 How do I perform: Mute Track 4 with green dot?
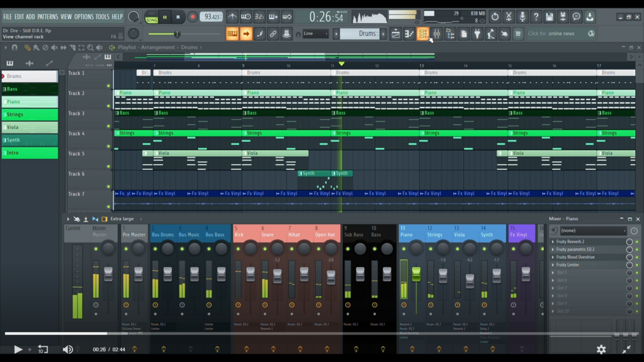pos(108,146)
